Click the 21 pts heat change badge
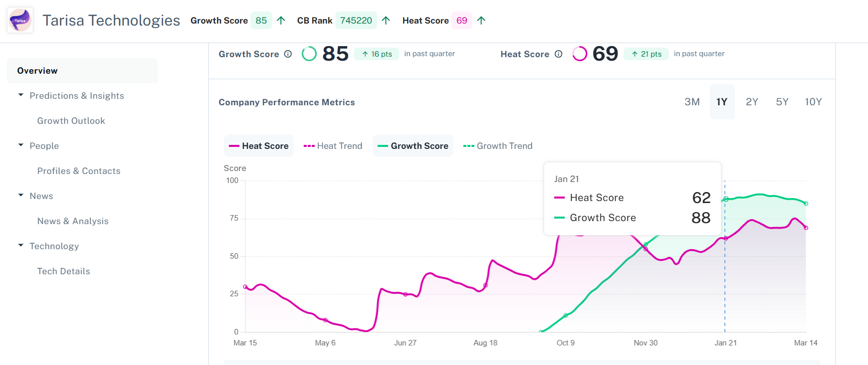 click(646, 54)
